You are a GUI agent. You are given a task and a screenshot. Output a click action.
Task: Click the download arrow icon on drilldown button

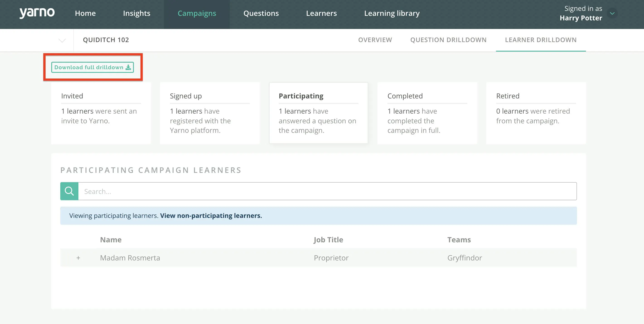(128, 67)
